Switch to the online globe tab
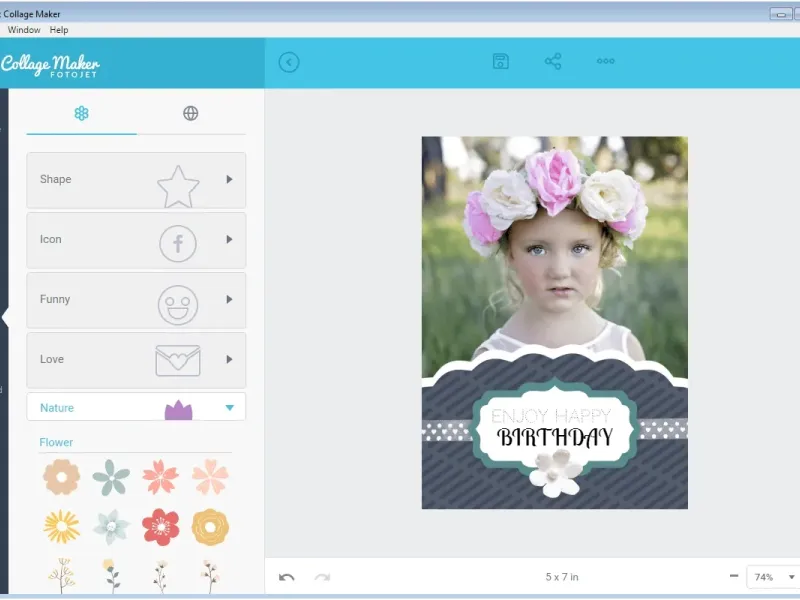 (190, 113)
